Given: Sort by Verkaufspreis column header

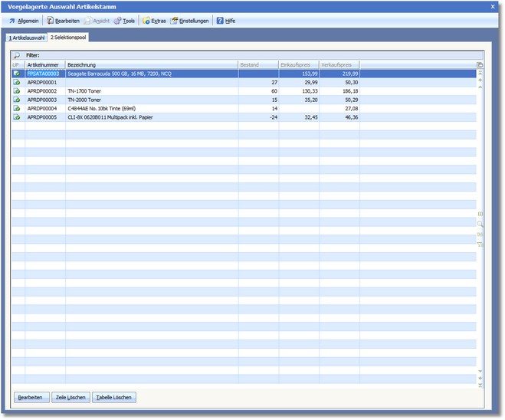Looking at the screenshot, I should pyautogui.click(x=339, y=65).
